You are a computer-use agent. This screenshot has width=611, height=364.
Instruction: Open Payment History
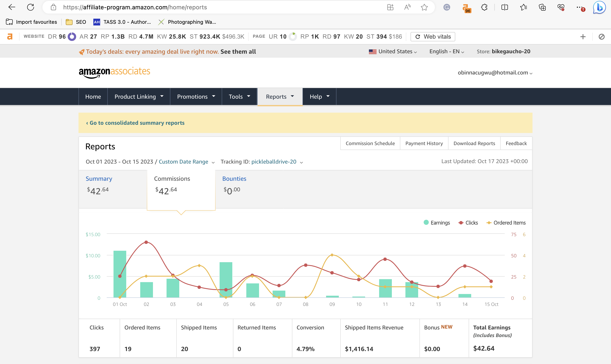point(424,143)
